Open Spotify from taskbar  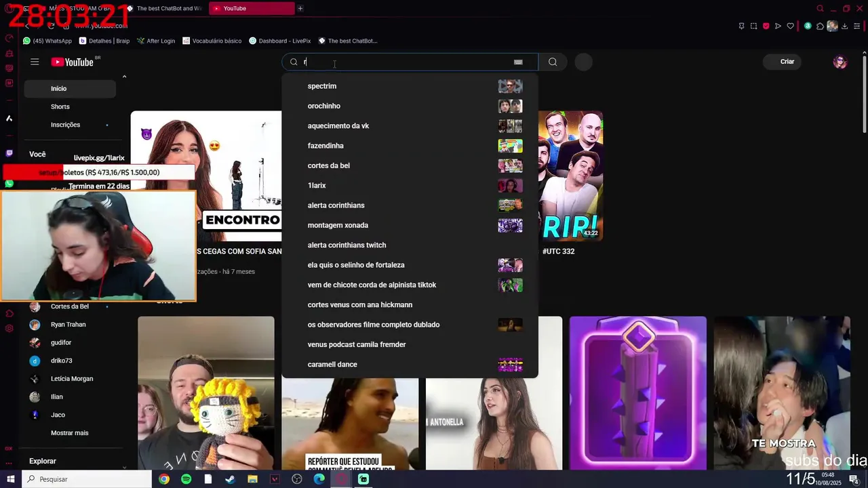click(x=186, y=479)
